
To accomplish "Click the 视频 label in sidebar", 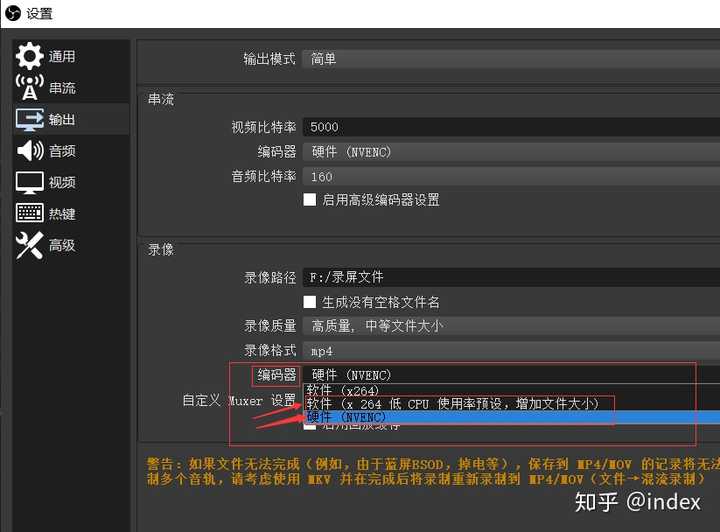I will [x=62, y=183].
